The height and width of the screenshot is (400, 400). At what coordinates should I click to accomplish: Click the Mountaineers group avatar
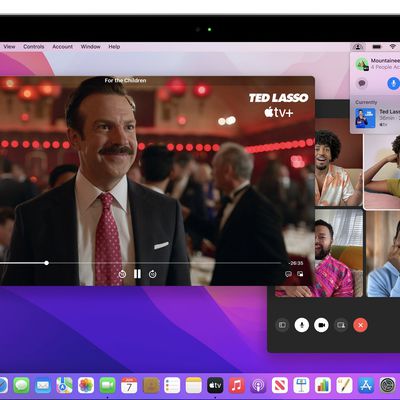point(362,63)
